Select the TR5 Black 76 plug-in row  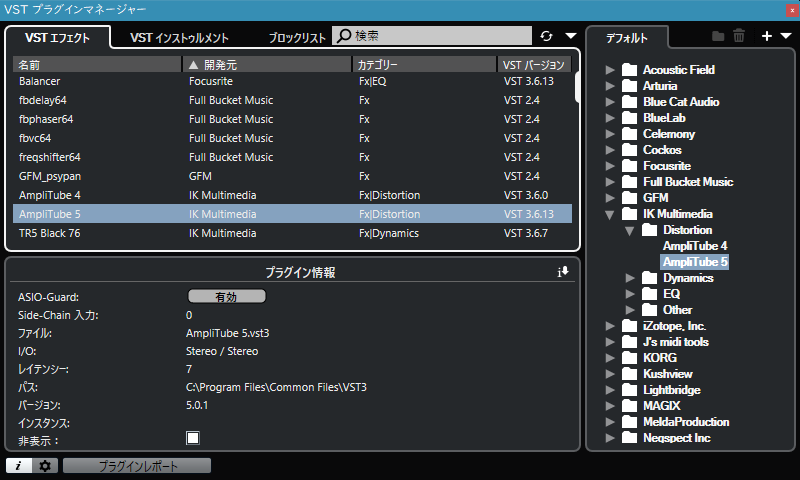coord(292,233)
